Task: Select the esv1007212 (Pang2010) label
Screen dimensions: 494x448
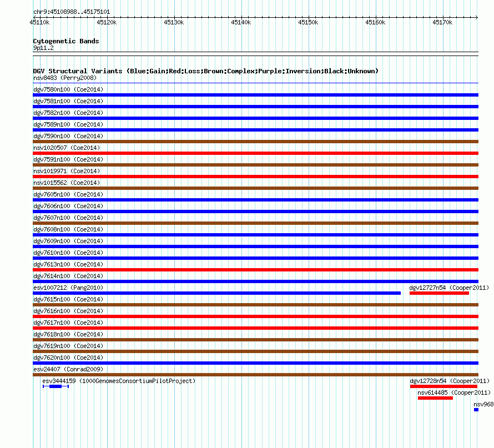Action: (68, 288)
